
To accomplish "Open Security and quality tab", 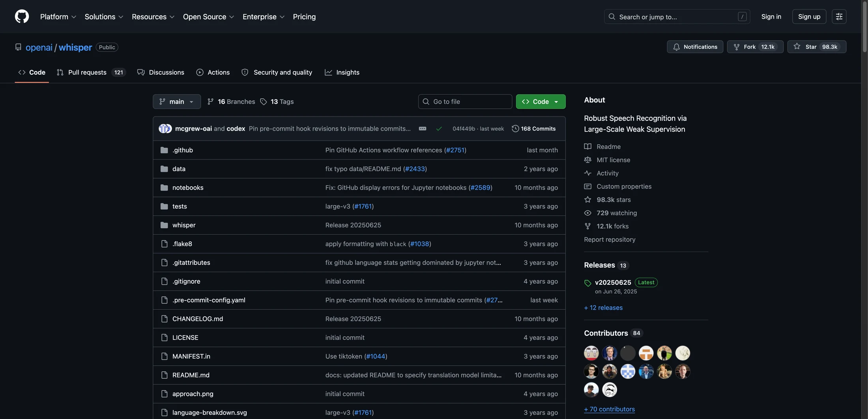I will pos(277,72).
